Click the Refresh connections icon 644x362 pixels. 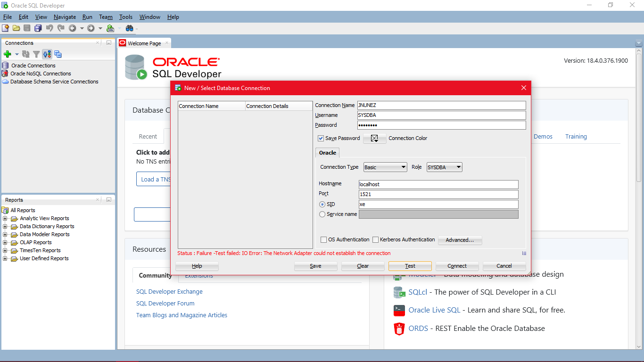[x=26, y=54]
